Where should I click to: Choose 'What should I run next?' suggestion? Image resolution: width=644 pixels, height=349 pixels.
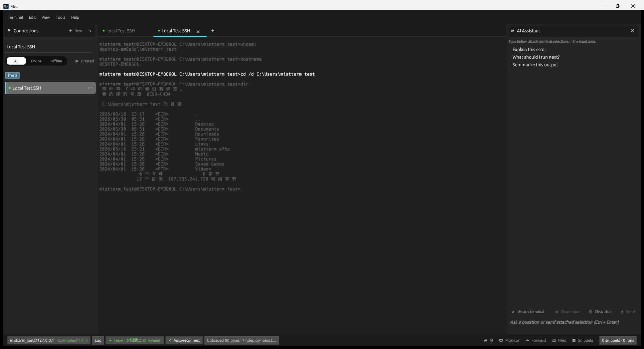[536, 57]
